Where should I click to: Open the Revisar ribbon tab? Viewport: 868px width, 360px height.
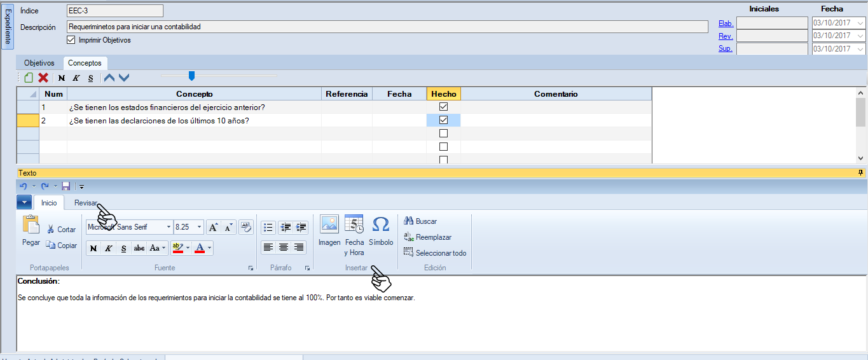pos(86,203)
